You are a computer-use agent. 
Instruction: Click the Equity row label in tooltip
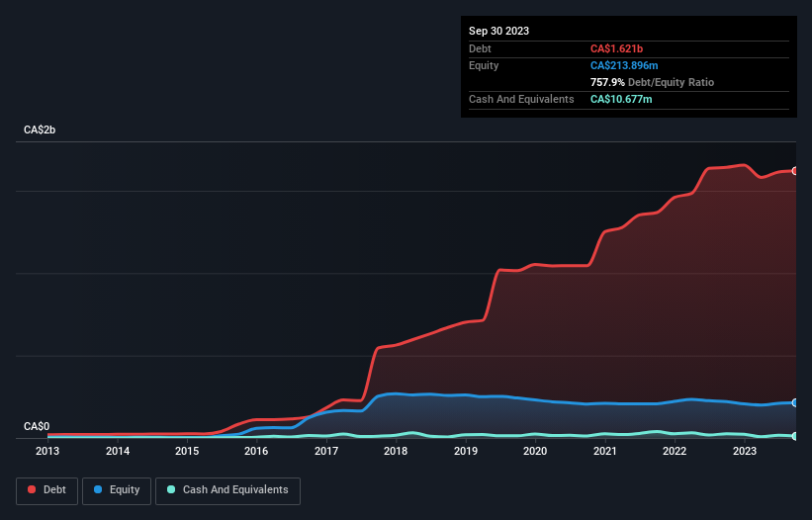click(484, 65)
